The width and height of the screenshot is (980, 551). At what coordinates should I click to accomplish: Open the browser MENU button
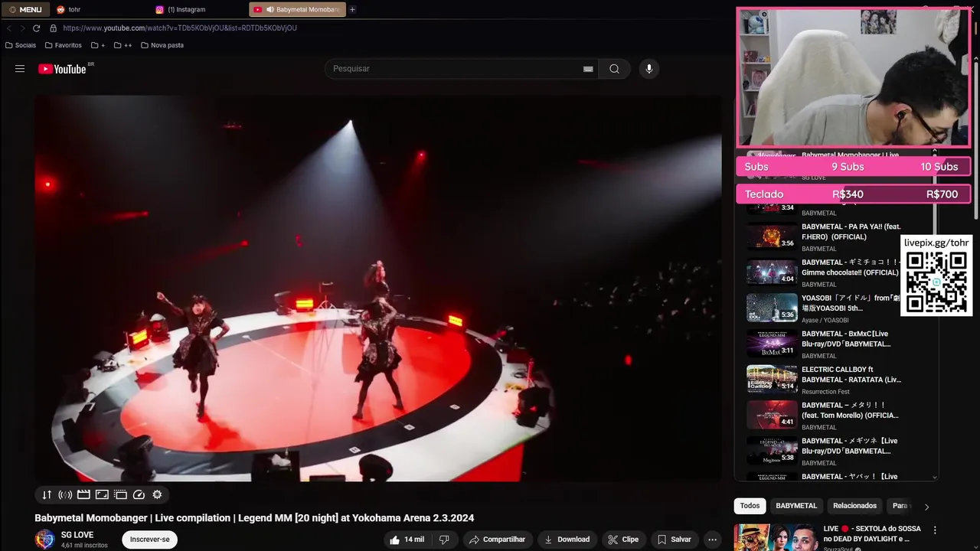coord(25,10)
